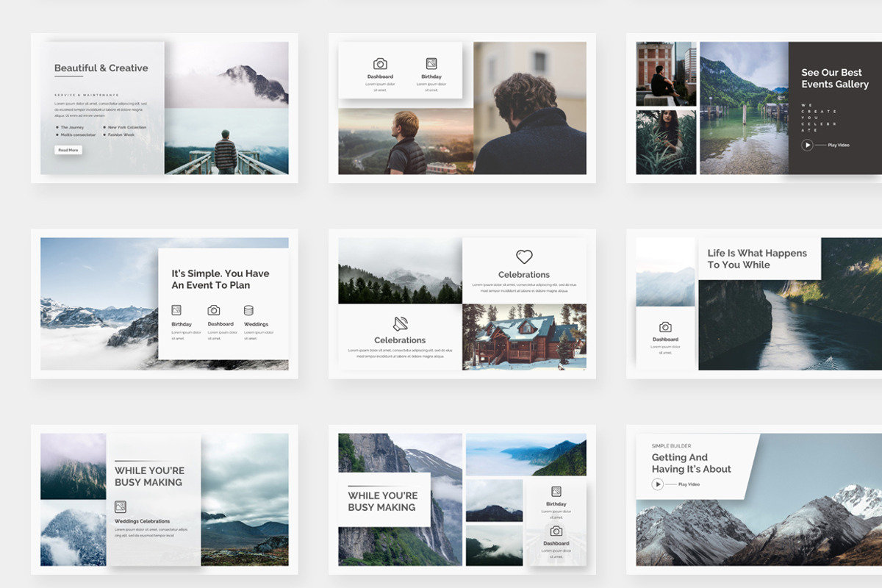Click the picture icon above Weddings Celebrations
The width and height of the screenshot is (882, 588).
(121, 506)
